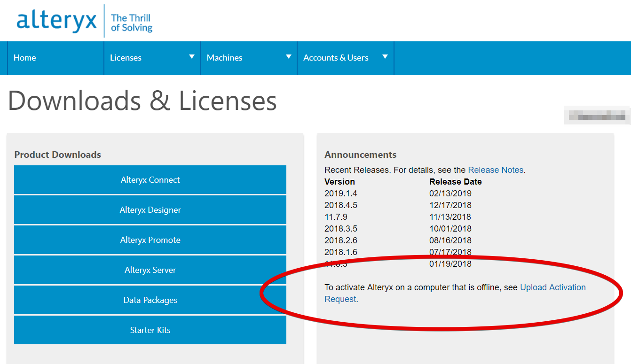Viewport: 631px width, 364px height.
Task: Expand the Accounts & Users dropdown menu
Action: point(385,56)
